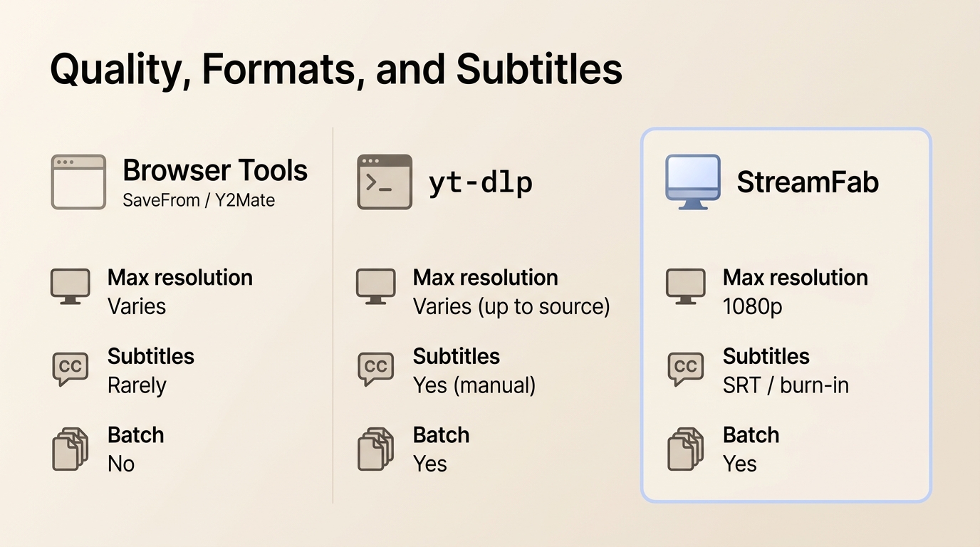Click the CC icon next to SRT / burn-in
Image resolution: width=980 pixels, height=547 pixels.
tap(686, 368)
